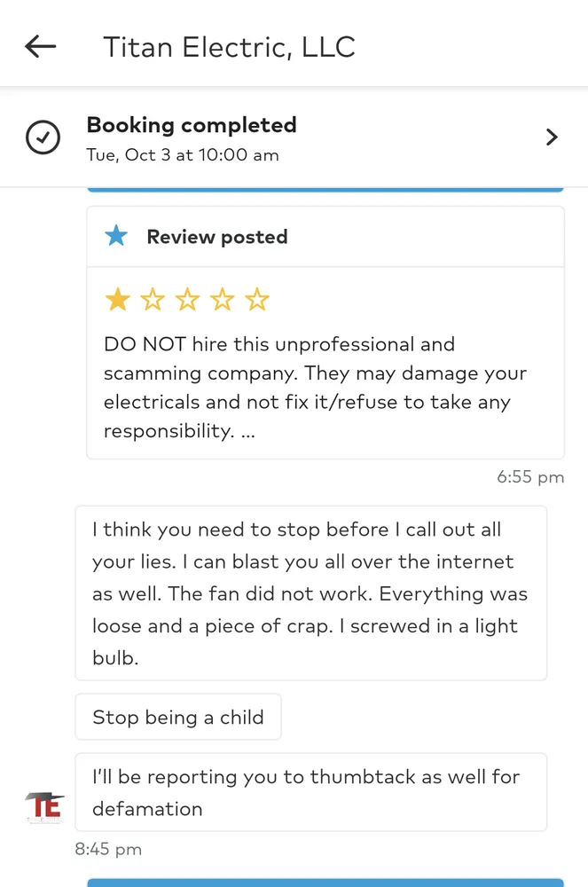Tap the Tue, Oct 3 booking date
Viewport: 588px width, 887px height.
[183, 155]
